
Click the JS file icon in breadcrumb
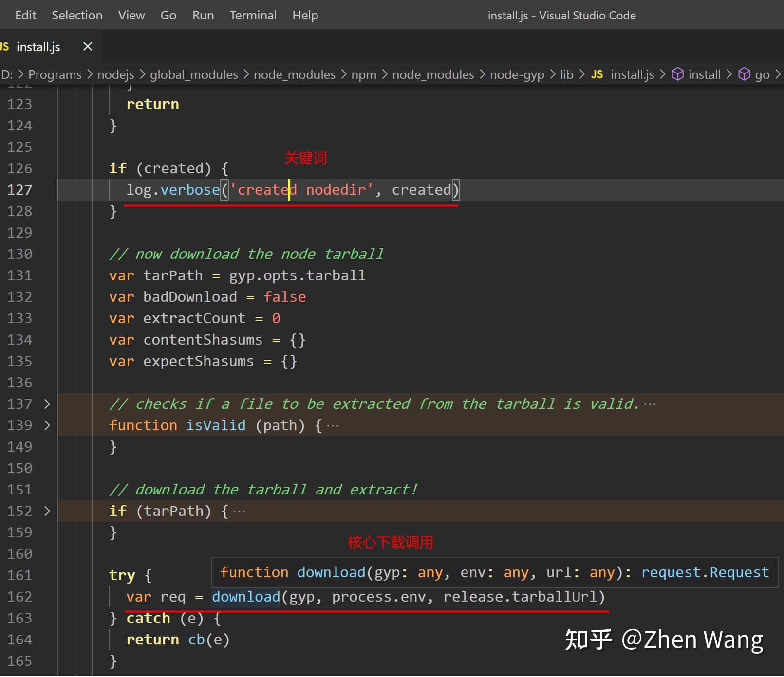597,74
